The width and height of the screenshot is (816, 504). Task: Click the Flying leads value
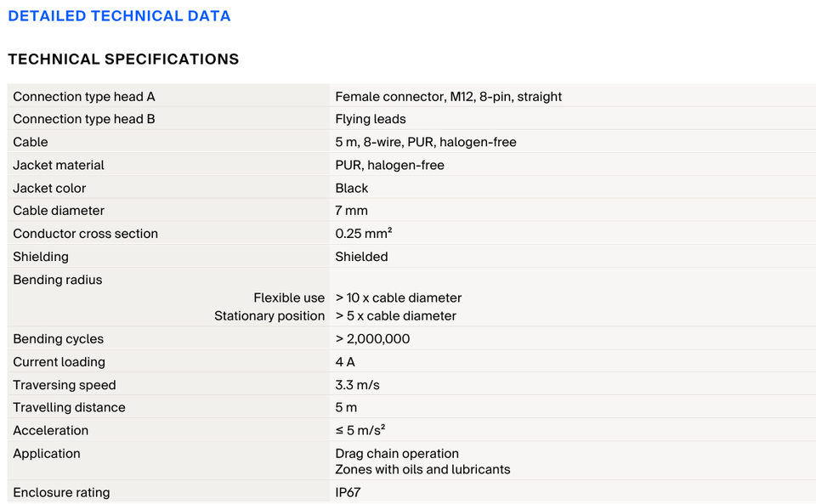[x=370, y=119]
